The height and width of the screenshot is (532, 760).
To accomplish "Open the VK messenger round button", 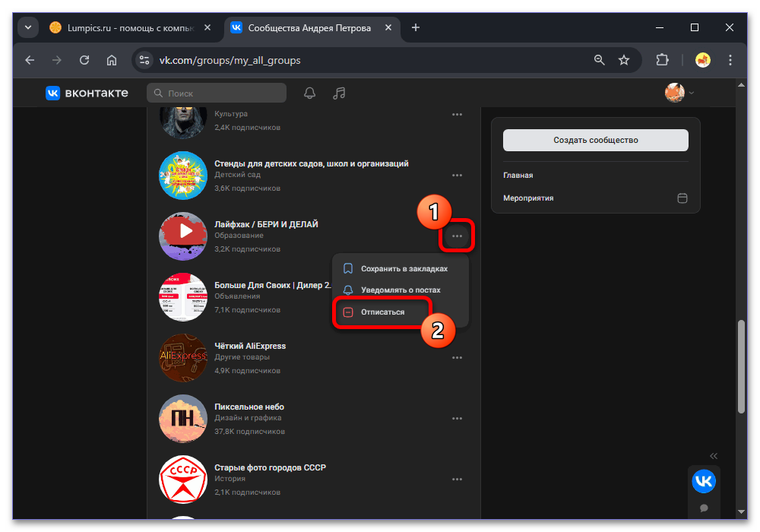I will tap(704, 481).
